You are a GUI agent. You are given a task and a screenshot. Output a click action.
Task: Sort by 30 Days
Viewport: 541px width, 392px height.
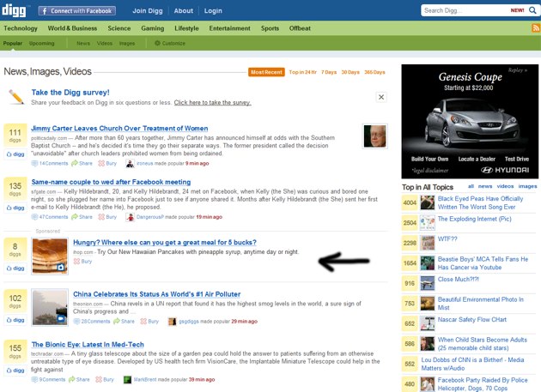click(x=350, y=72)
